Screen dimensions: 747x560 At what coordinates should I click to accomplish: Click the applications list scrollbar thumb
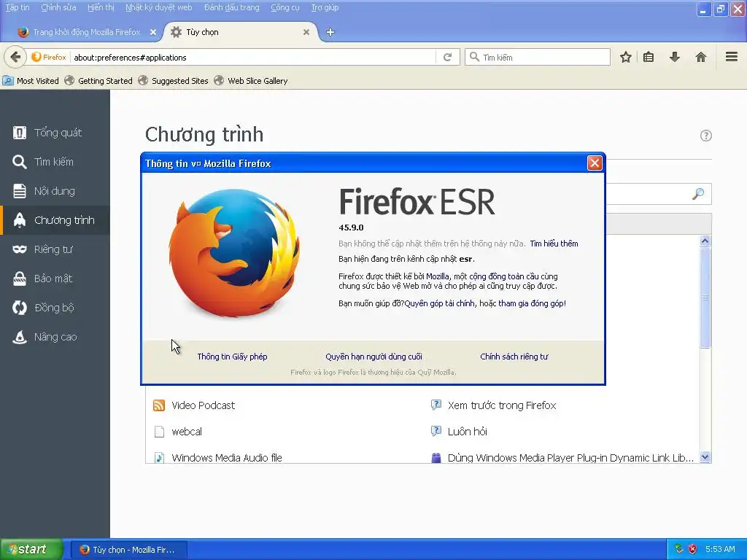(x=705, y=297)
